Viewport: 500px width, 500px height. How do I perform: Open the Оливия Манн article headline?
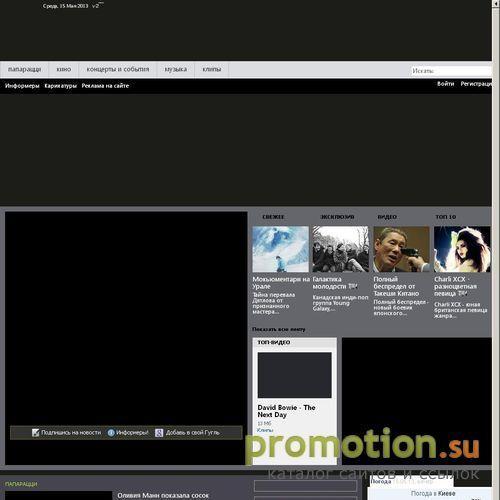(163, 496)
